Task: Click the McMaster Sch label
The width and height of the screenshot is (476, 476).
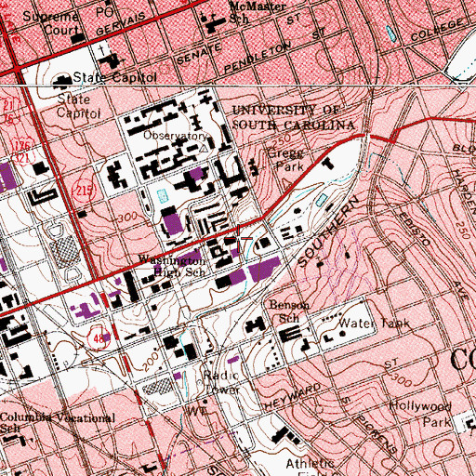Action: (258, 12)
